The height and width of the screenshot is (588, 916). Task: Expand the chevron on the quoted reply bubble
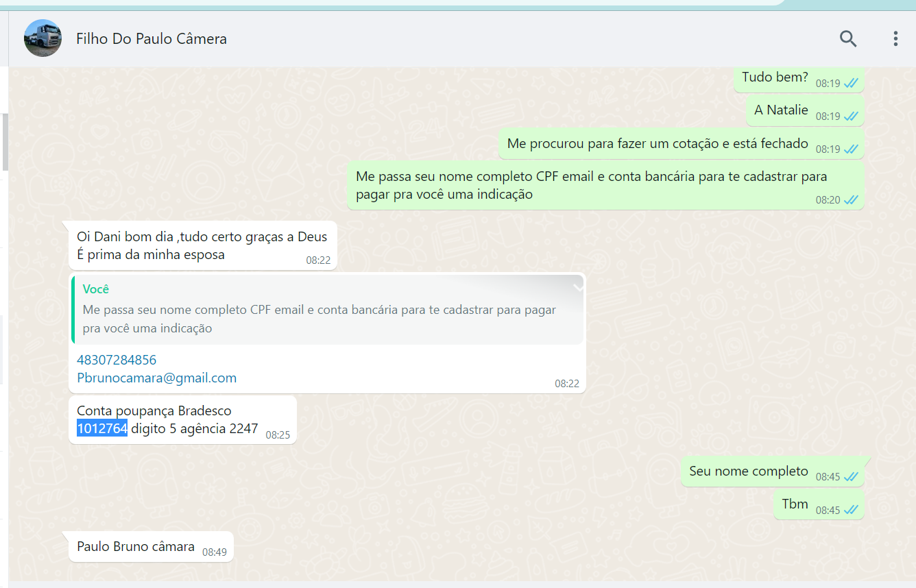578,287
